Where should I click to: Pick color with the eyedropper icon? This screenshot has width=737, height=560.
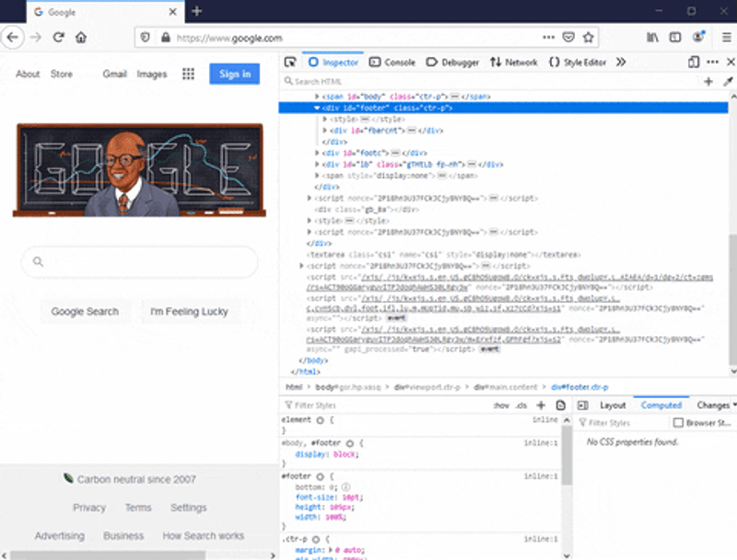click(728, 81)
